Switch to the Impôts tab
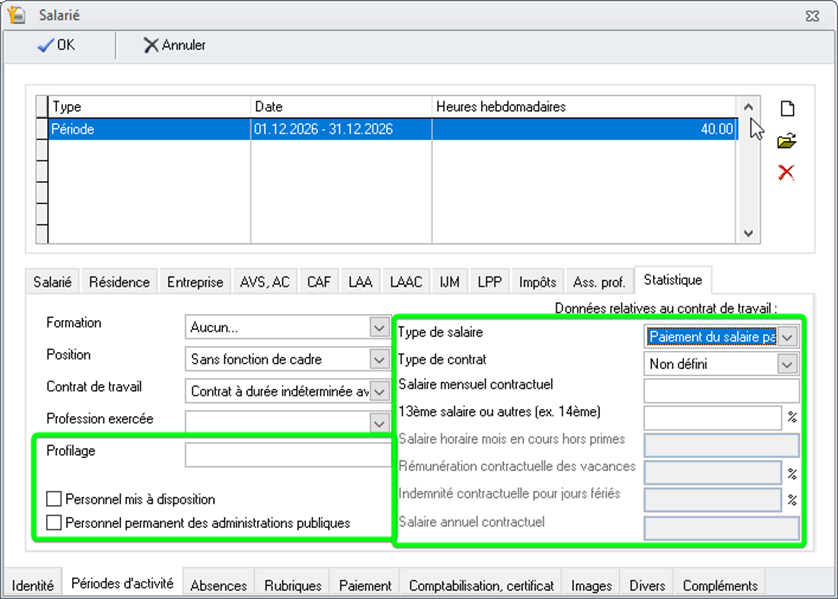This screenshot has width=838, height=599. tap(537, 282)
